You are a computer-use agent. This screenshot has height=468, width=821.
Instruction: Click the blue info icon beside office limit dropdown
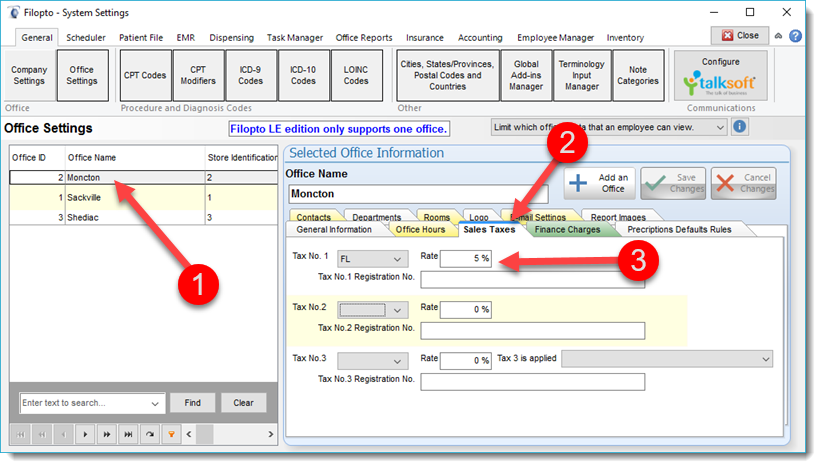click(x=740, y=127)
